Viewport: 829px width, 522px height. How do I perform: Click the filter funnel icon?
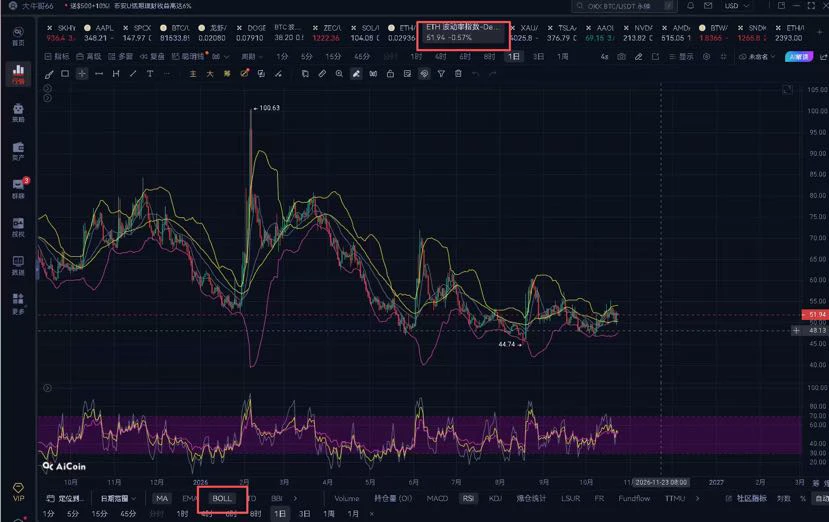[x=441, y=74]
